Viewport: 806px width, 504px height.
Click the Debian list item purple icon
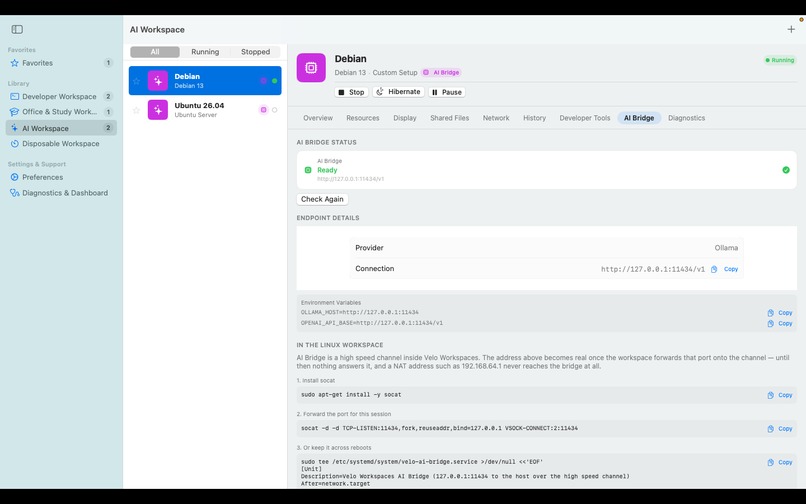pyautogui.click(x=158, y=81)
